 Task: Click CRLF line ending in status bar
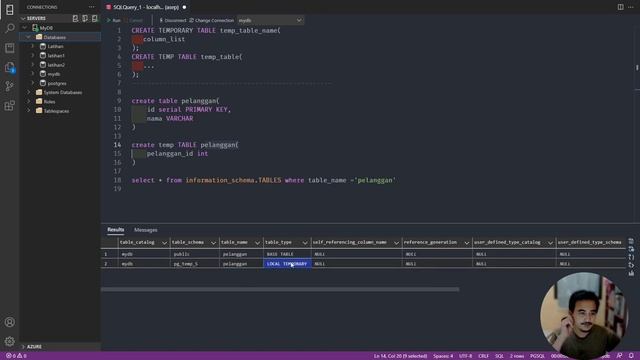483,356
